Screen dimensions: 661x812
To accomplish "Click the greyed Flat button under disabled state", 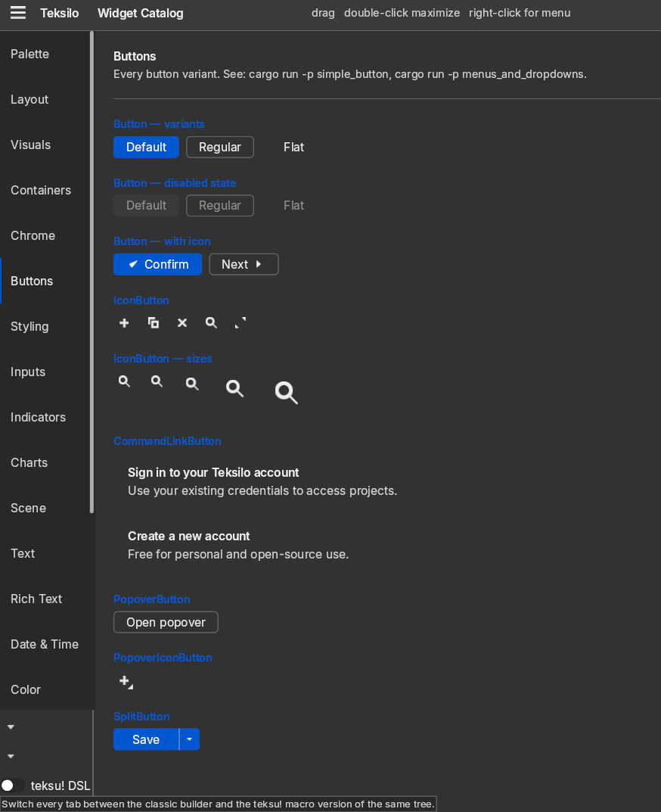I will pos(294,206).
